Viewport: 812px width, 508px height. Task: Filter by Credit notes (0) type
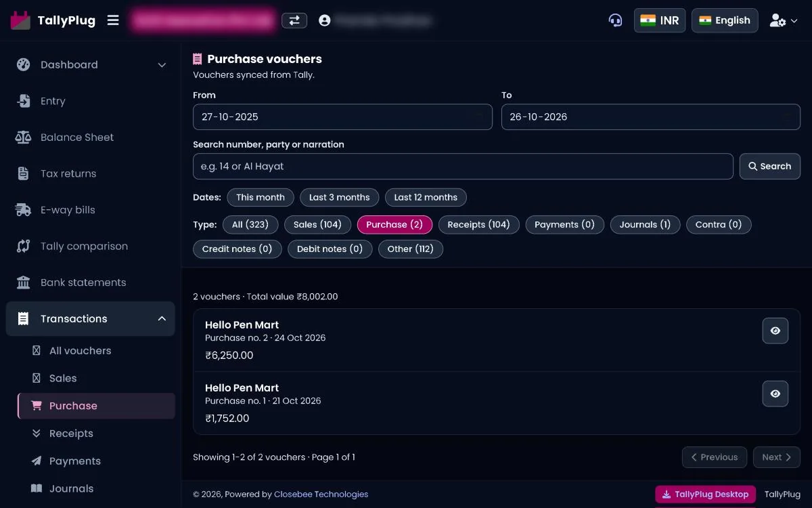pos(237,249)
